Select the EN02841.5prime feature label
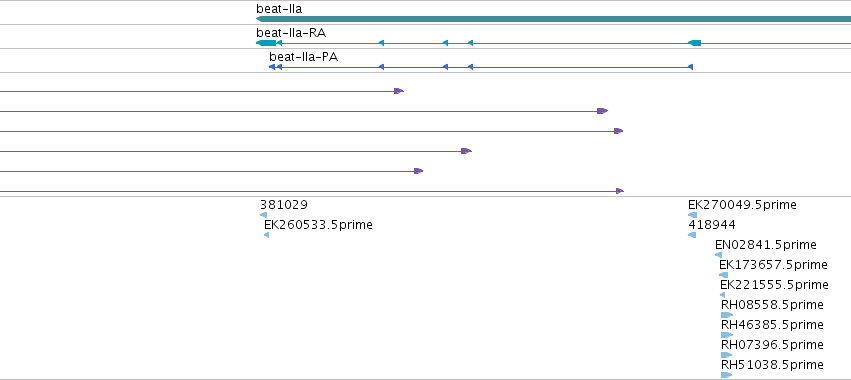 pos(766,245)
